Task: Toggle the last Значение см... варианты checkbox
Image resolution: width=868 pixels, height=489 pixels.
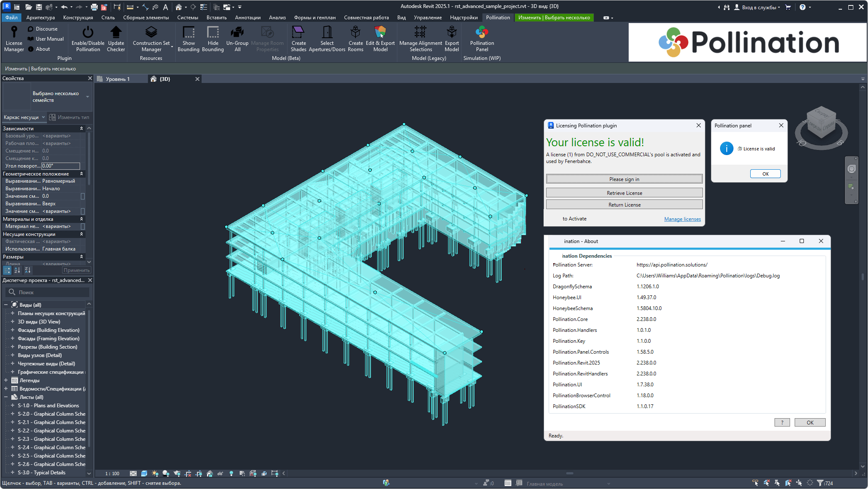Action: point(83,211)
